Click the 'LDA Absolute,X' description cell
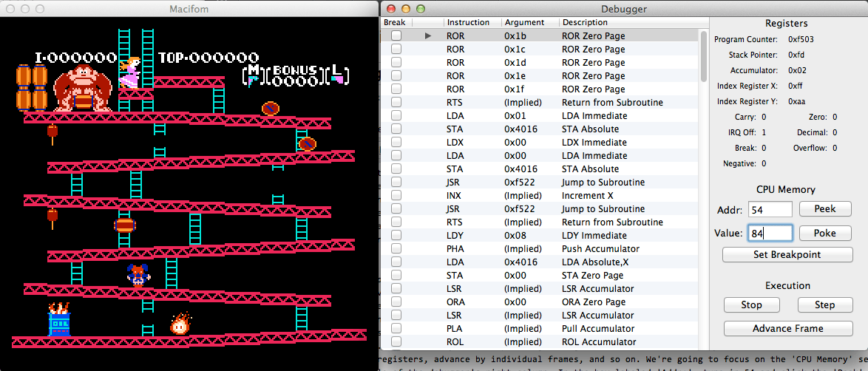 pos(592,262)
